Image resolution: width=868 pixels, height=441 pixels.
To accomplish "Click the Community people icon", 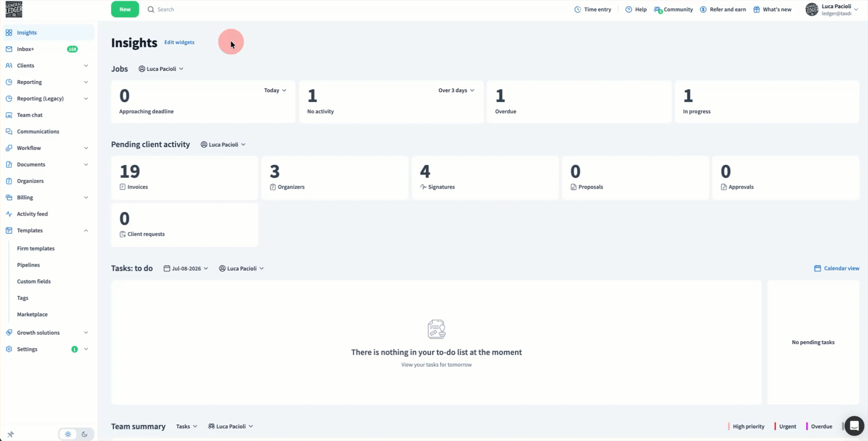I will click(x=658, y=9).
